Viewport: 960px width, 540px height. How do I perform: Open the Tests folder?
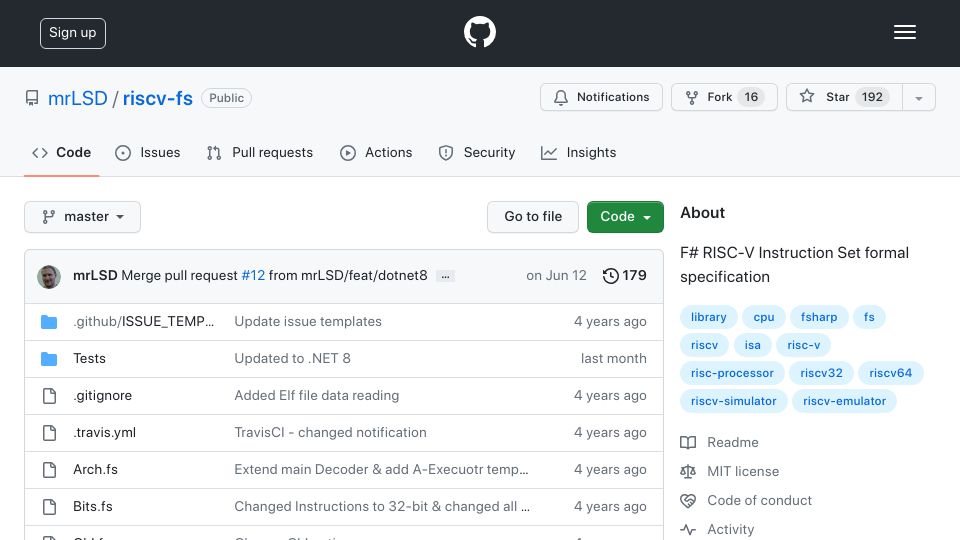pos(89,359)
